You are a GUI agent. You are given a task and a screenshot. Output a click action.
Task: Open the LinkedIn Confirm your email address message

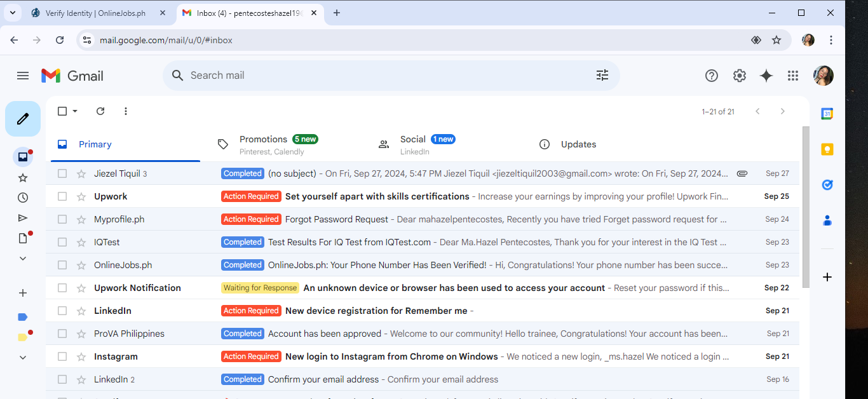(x=423, y=379)
